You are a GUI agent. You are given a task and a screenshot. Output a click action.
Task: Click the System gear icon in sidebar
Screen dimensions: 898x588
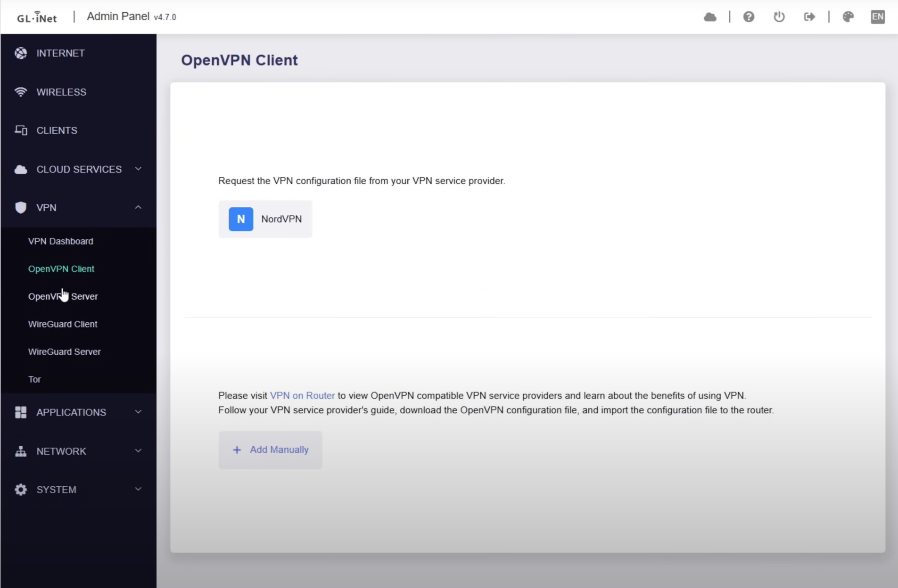click(21, 490)
